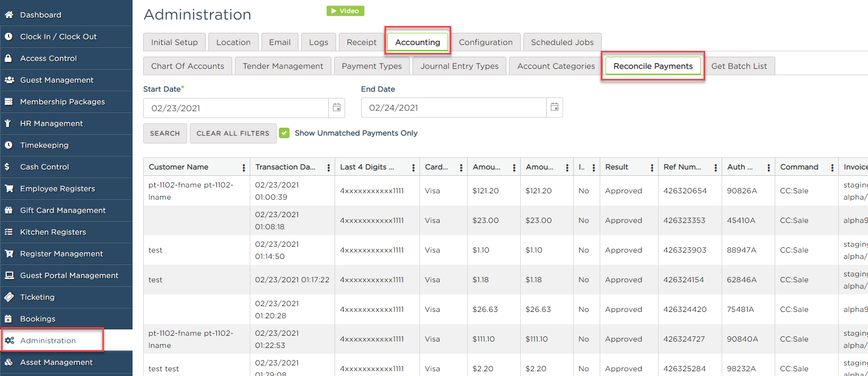868x376 pixels.
Task: Click the Cash Control dollar icon
Action: (x=7, y=167)
